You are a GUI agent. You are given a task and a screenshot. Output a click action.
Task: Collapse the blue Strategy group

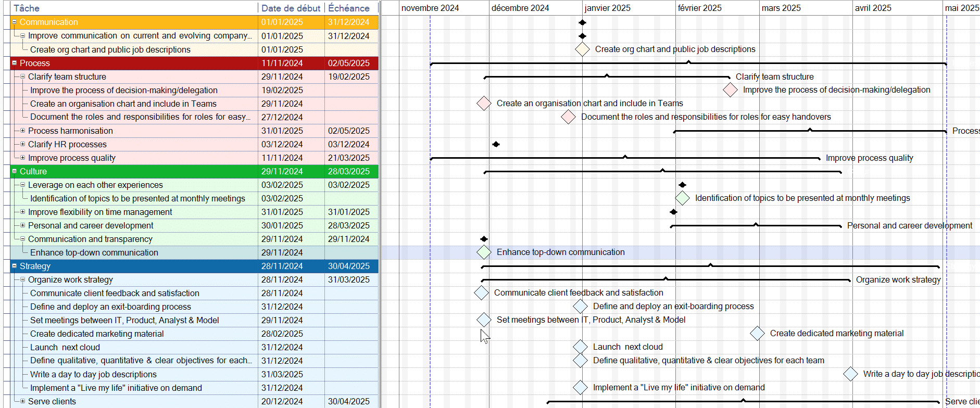[15, 266]
